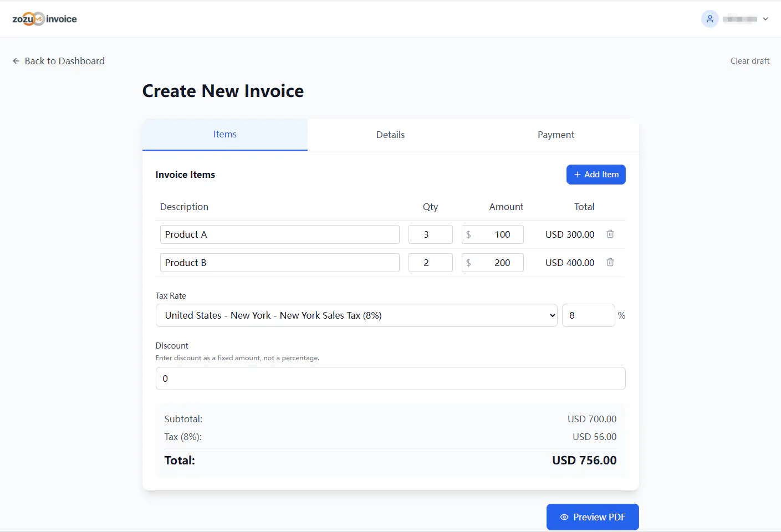Click the USD 700.00 subtotal value

pos(592,419)
